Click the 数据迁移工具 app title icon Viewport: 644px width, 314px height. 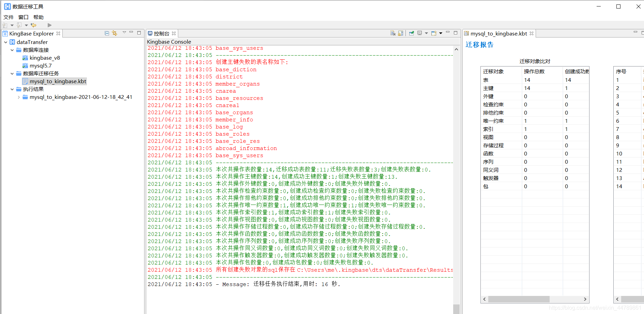coord(7,6)
